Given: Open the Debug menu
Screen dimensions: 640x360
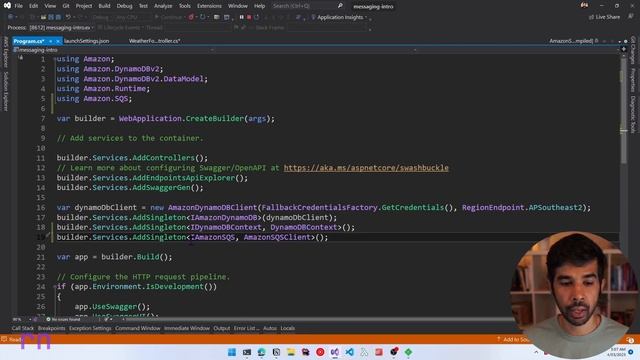Looking at the screenshot, I should [x=124, y=6].
